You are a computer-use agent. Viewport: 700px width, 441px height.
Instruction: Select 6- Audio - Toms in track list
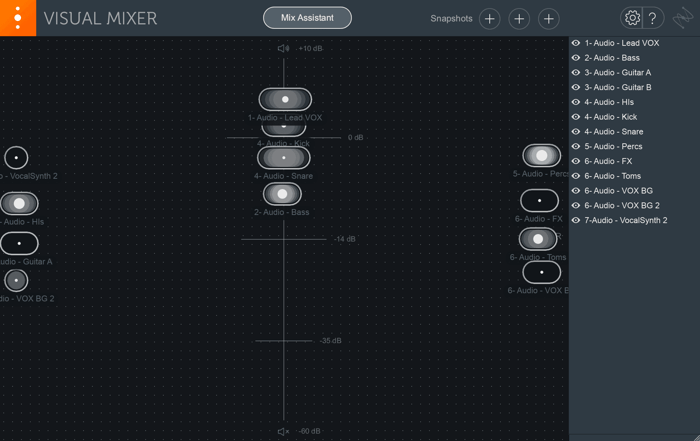[x=612, y=176]
